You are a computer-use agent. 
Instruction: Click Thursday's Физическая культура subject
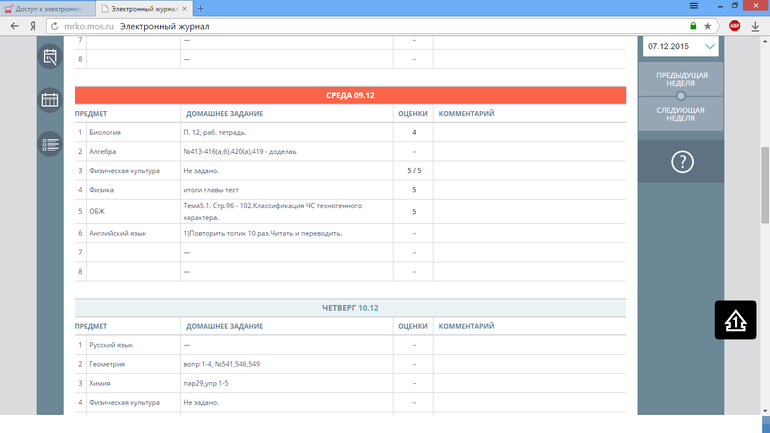pos(124,403)
